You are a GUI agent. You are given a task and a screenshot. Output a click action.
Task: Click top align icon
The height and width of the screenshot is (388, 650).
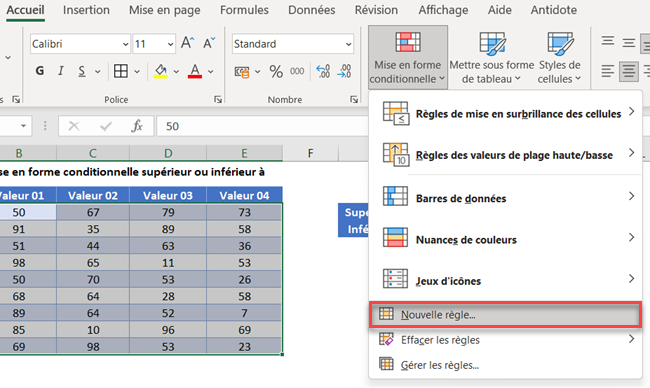(608, 41)
